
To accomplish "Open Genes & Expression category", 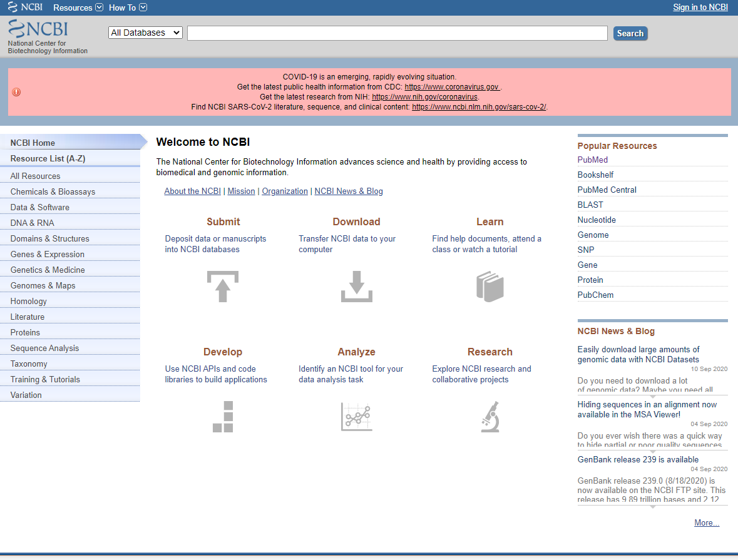I will (x=70, y=254).
